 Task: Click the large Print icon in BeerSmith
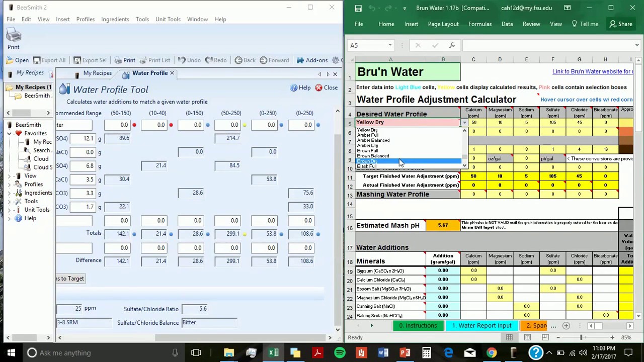(x=13, y=39)
